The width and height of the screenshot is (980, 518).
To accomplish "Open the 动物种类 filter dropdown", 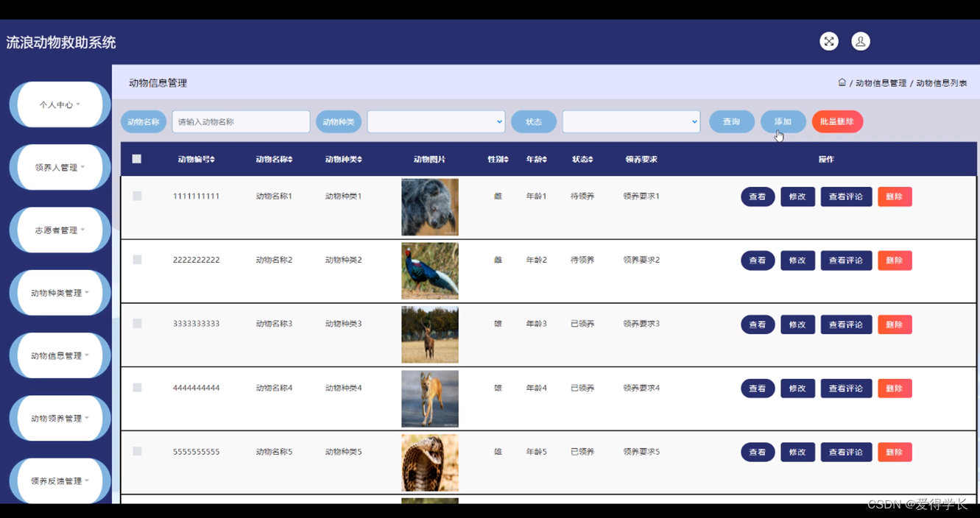I will coord(436,121).
